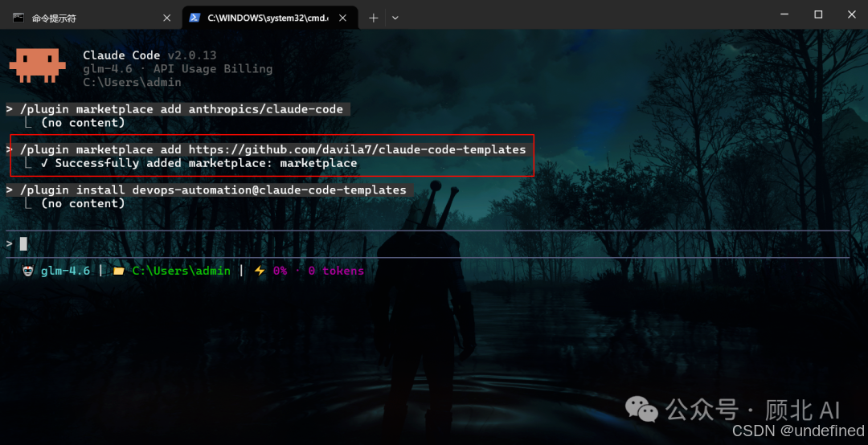The width and height of the screenshot is (868, 445).
Task: Maximize the terminal window
Action: point(818,14)
